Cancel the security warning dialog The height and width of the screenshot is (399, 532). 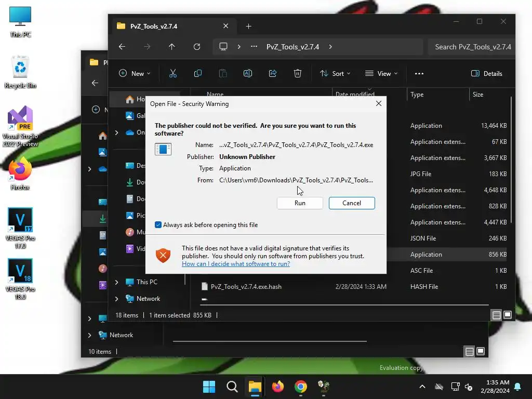pyautogui.click(x=352, y=203)
